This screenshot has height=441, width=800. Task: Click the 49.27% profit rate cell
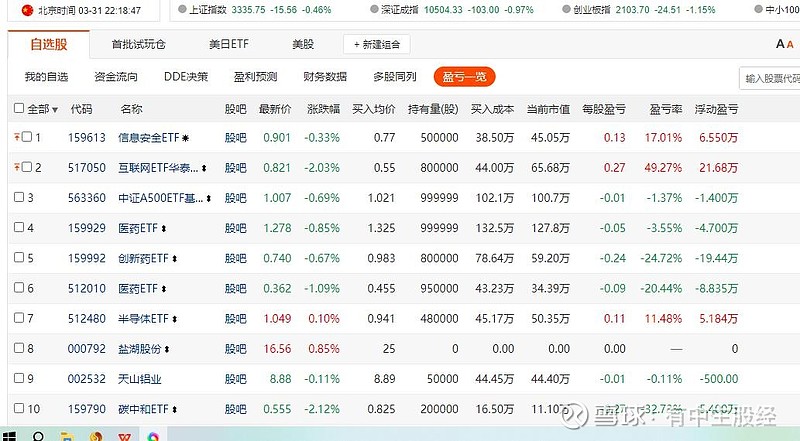663,168
